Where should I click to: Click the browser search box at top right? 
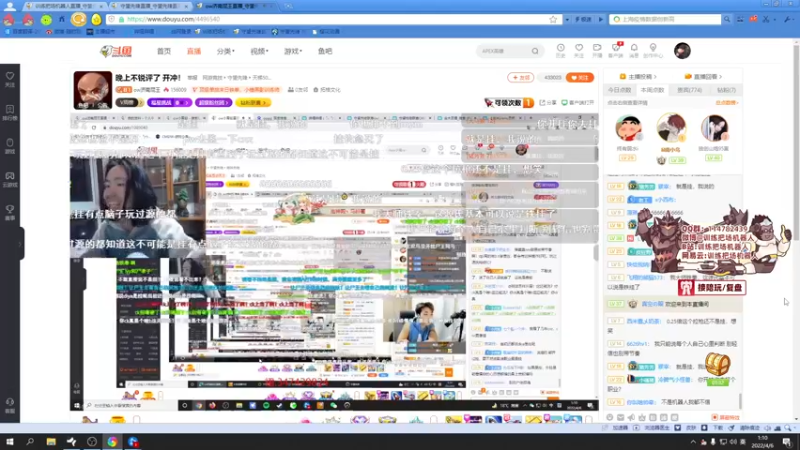click(665, 19)
